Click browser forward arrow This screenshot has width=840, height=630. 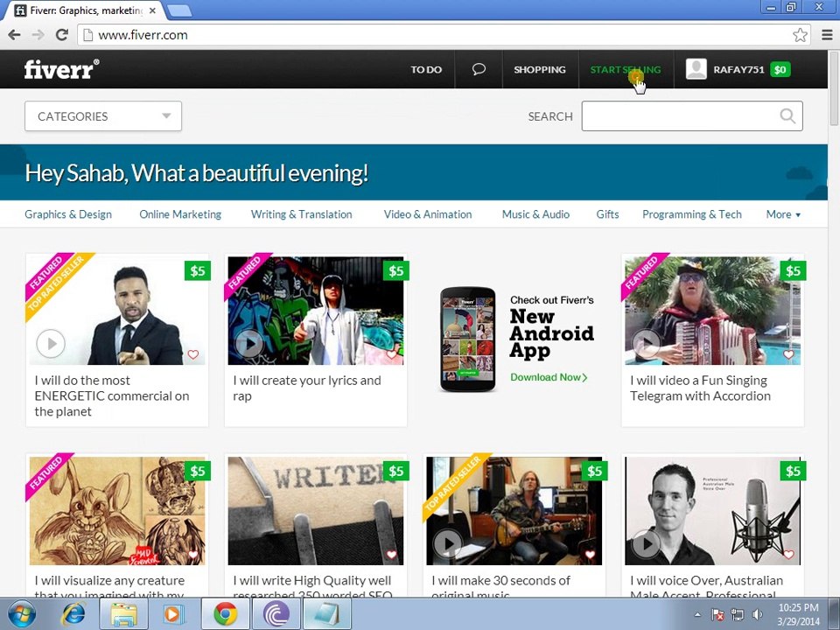point(38,35)
